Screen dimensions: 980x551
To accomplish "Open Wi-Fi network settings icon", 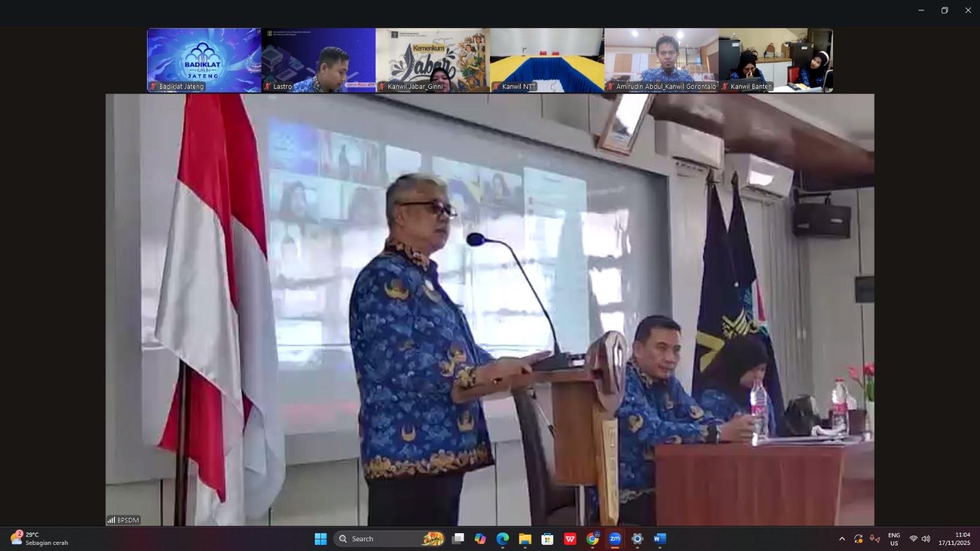I will (913, 539).
